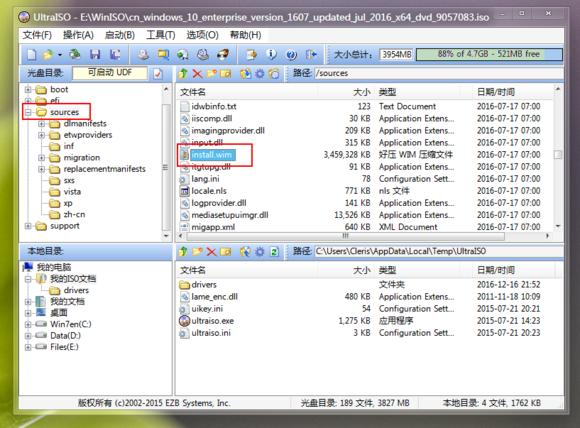
Task: Save image using the floppy disk icon
Action: 95,55
